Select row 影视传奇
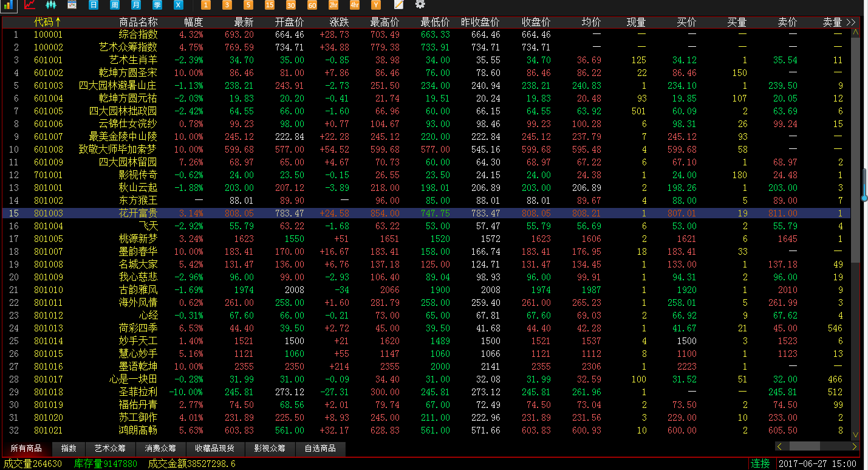The height and width of the screenshot is (470, 868). click(x=426, y=175)
